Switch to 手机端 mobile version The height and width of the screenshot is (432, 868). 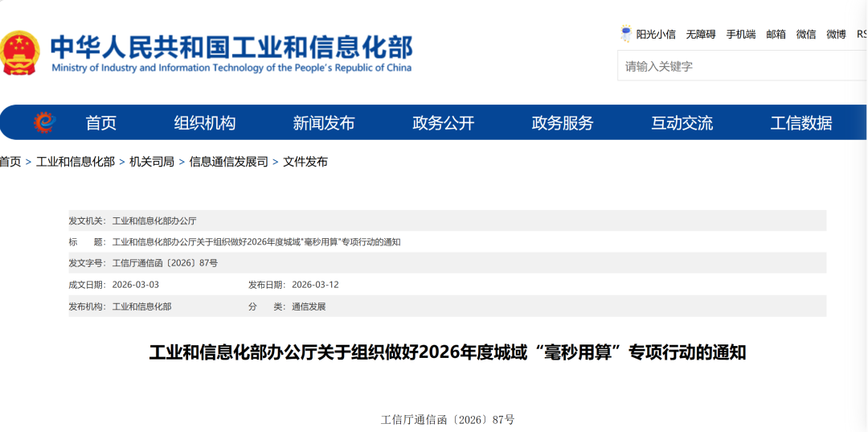(741, 35)
